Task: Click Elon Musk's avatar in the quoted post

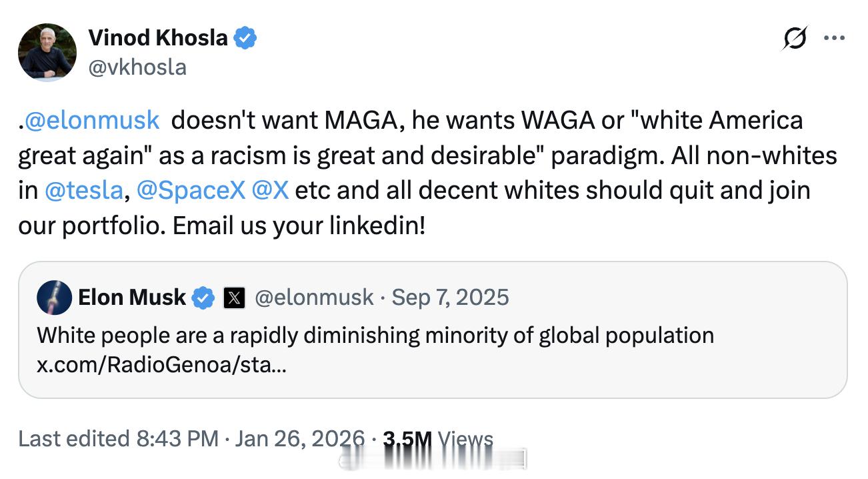Action: (54, 298)
